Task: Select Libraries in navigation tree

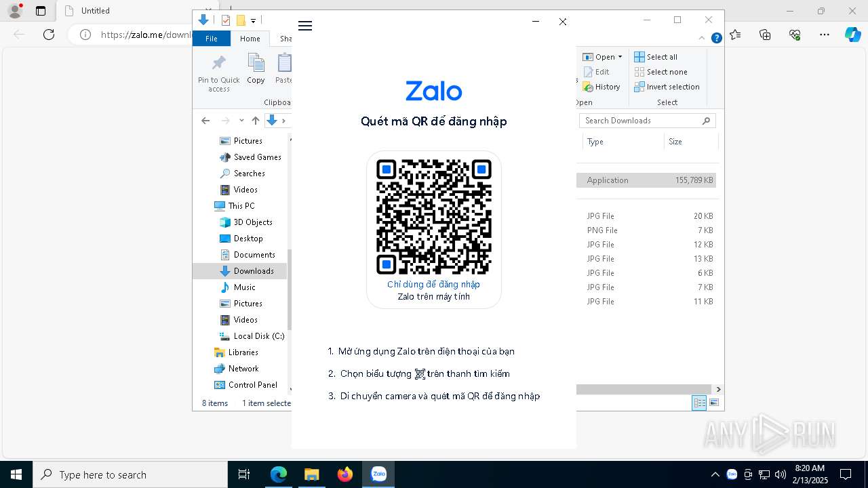Action: (236, 352)
